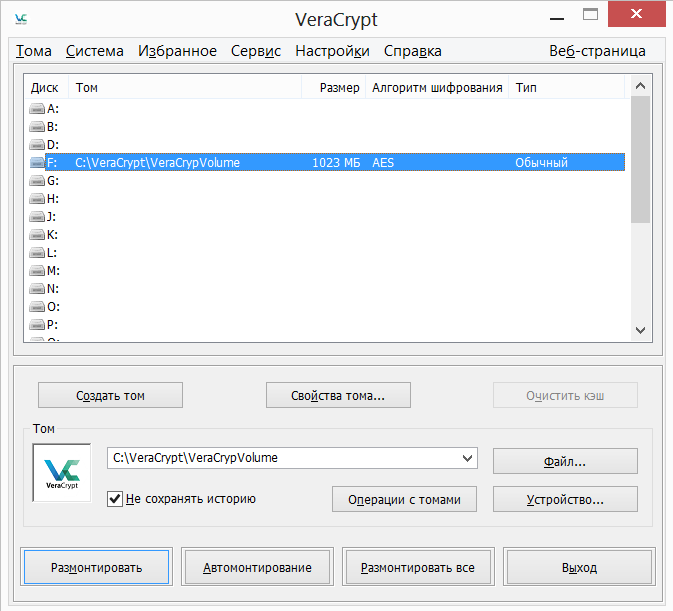This screenshot has width=673, height=611.
Task: Open the Справка menu
Action: pyautogui.click(x=412, y=51)
